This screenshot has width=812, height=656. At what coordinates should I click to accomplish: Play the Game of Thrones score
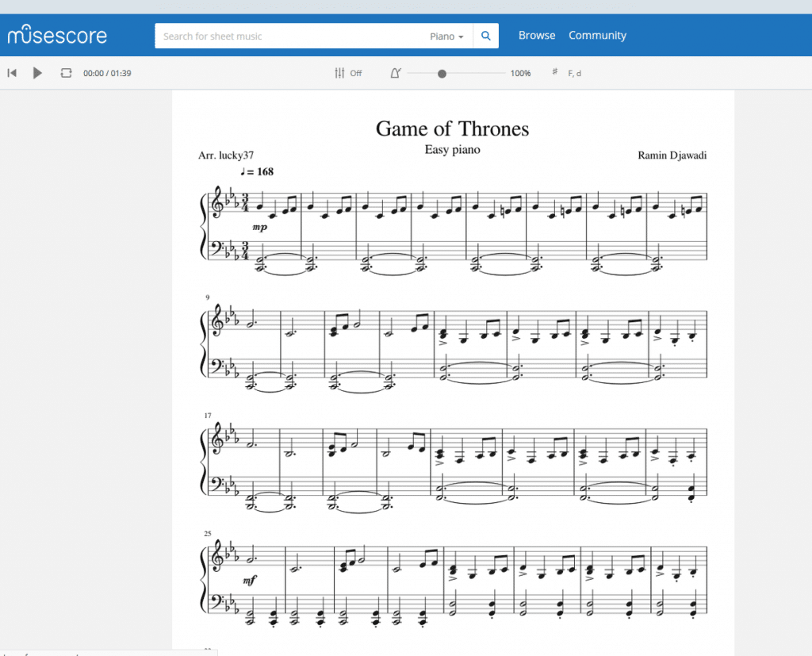[x=37, y=73]
